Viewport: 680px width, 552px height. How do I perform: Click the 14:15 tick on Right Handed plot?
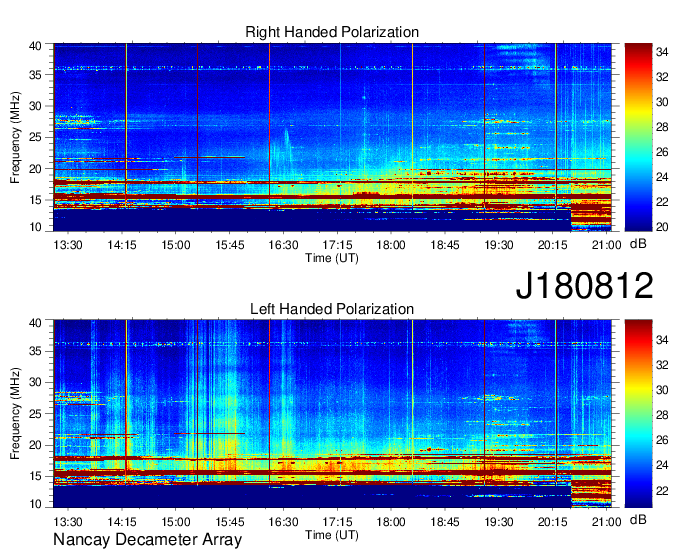tap(122, 245)
